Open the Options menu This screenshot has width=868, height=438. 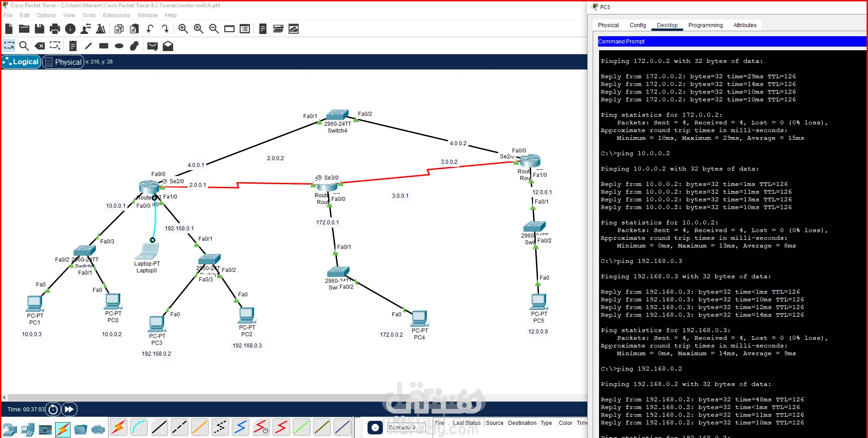coord(46,15)
